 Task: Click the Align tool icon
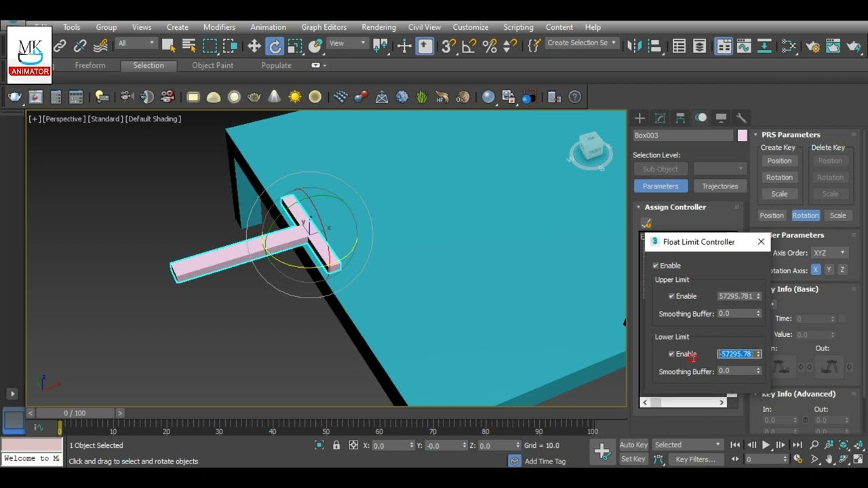coord(655,46)
